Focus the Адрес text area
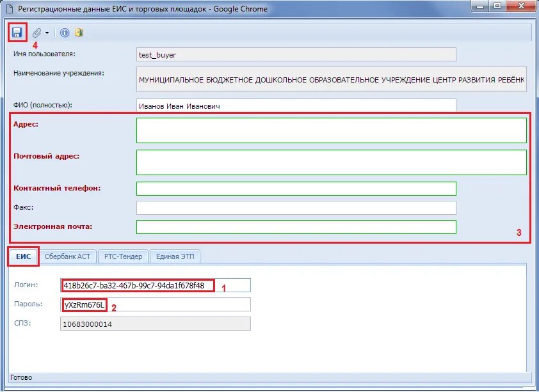 click(332, 130)
